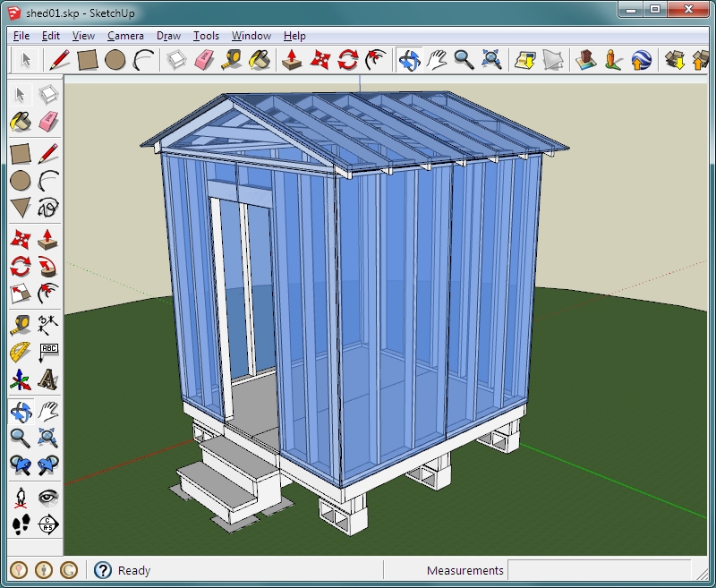Click Pan hand in the left toolset
This screenshot has width=716, height=588.
[x=48, y=412]
